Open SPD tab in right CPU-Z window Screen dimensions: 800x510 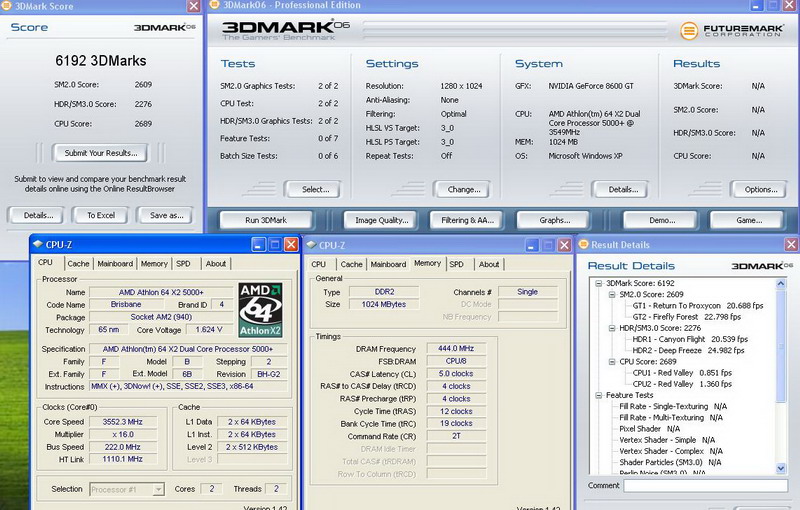click(x=457, y=264)
